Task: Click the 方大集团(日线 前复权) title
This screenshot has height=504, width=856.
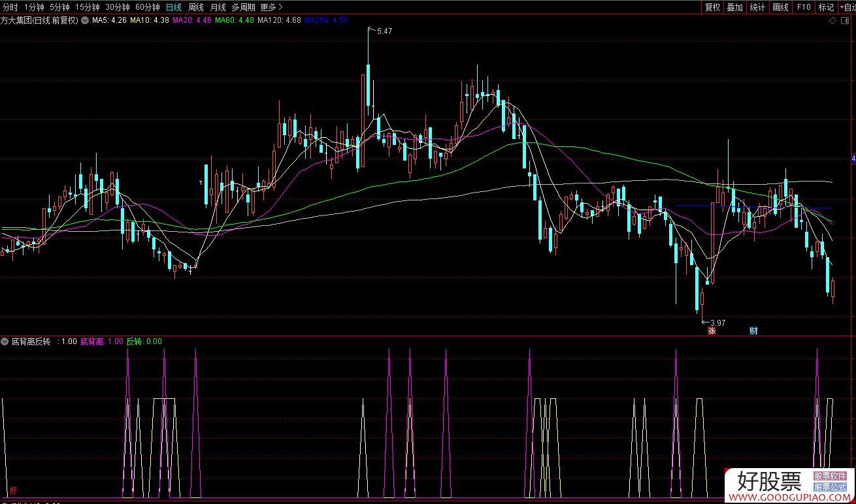Action: [39, 20]
